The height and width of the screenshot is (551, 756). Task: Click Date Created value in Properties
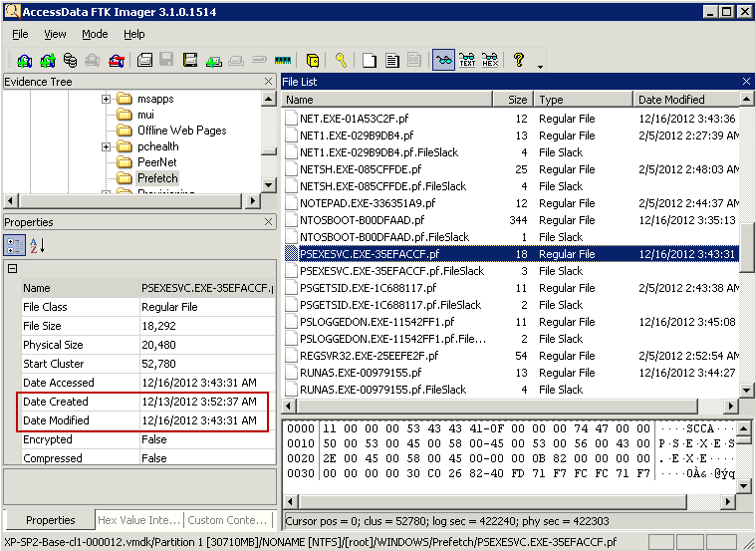tap(199, 402)
